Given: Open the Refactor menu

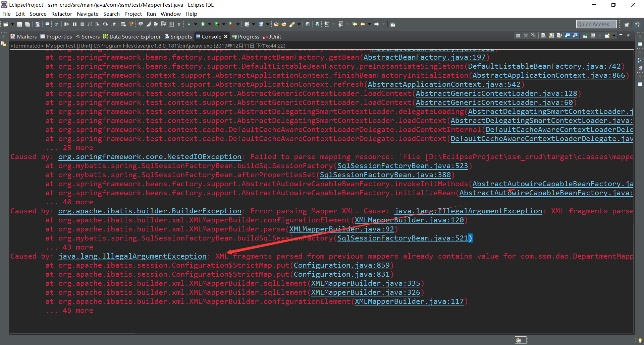Looking at the screenshot, I should 61,14.
